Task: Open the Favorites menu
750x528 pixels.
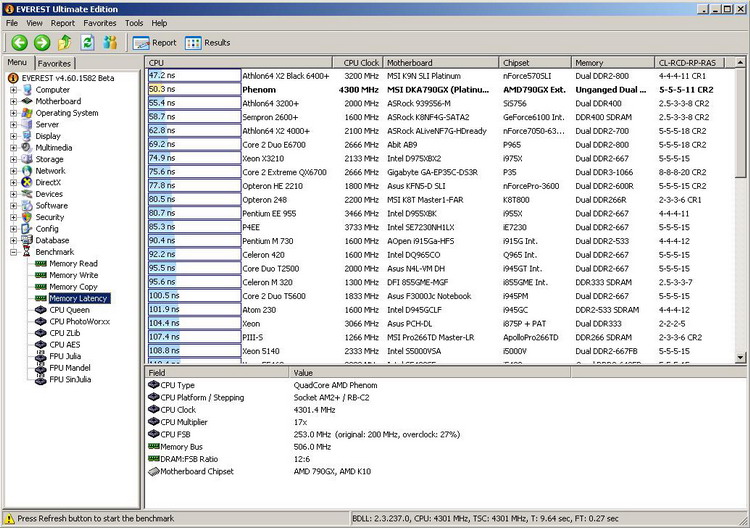Action: [99, 23]
